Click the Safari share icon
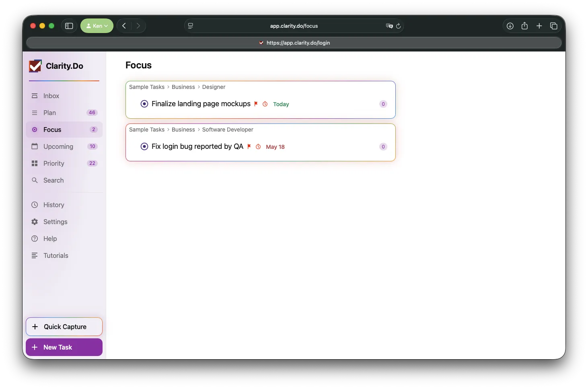588x389 pixels. [524, 26]
